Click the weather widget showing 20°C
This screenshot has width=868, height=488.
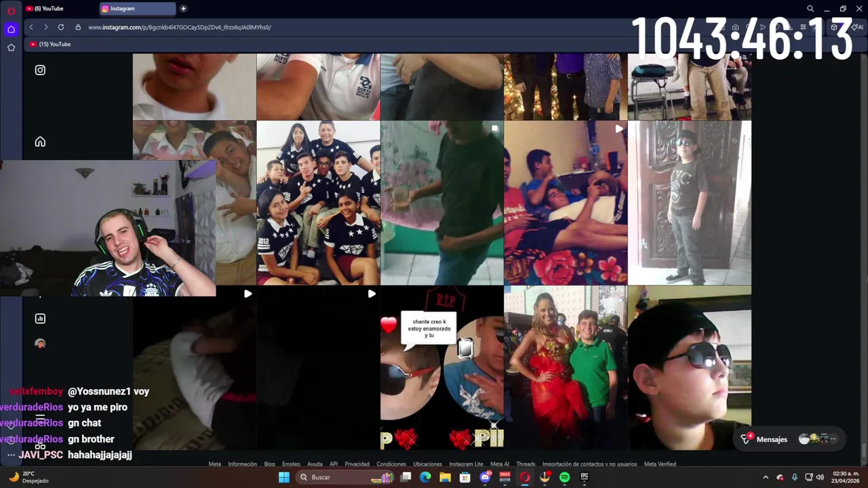coord(27,477)
